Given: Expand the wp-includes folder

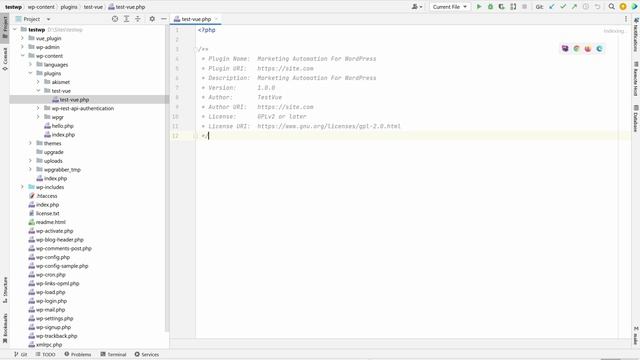Looking at the screenshot, I should coord(22,187).
